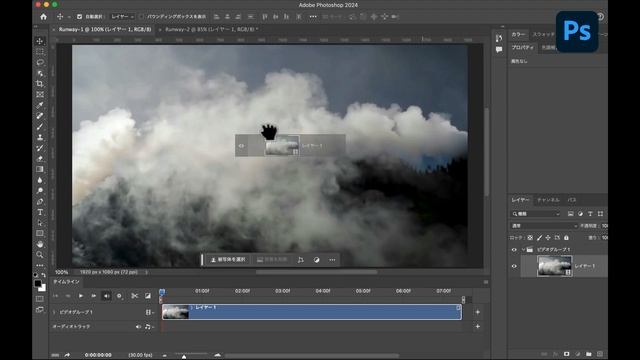The width and height of the screenshot is (640, 360).
Task: Select the Clone Stamp tool
Action: click(40, 138)
